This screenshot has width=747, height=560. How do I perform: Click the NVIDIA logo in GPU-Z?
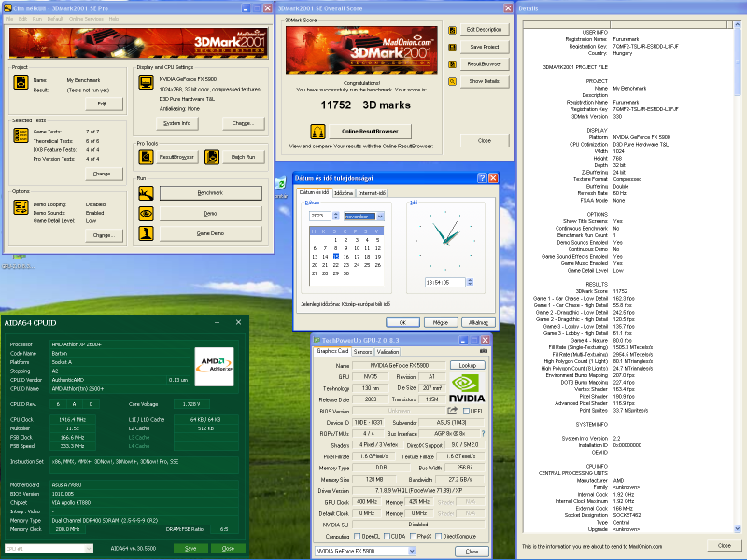[x=467, y=388]
